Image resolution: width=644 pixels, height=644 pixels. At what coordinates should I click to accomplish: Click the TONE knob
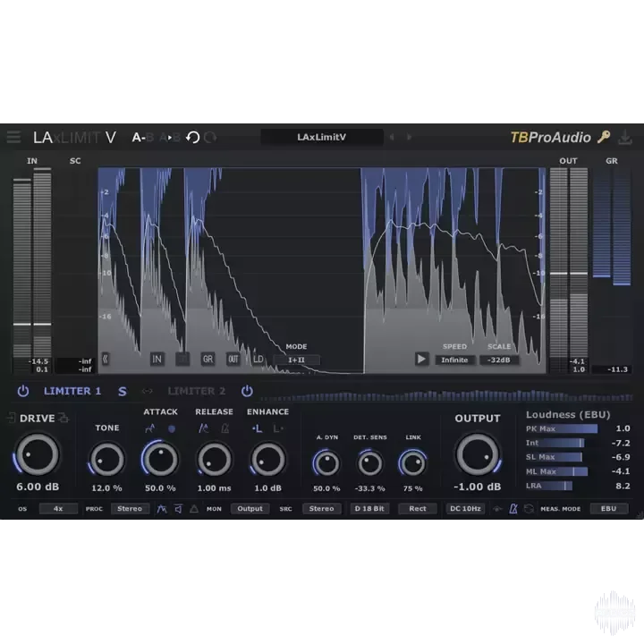click(106, 460)
